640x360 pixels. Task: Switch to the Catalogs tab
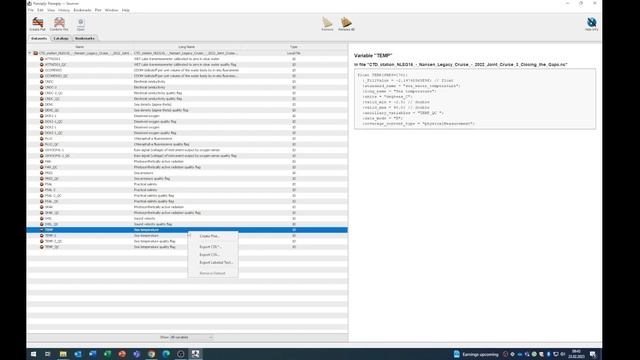pos(61,38)
